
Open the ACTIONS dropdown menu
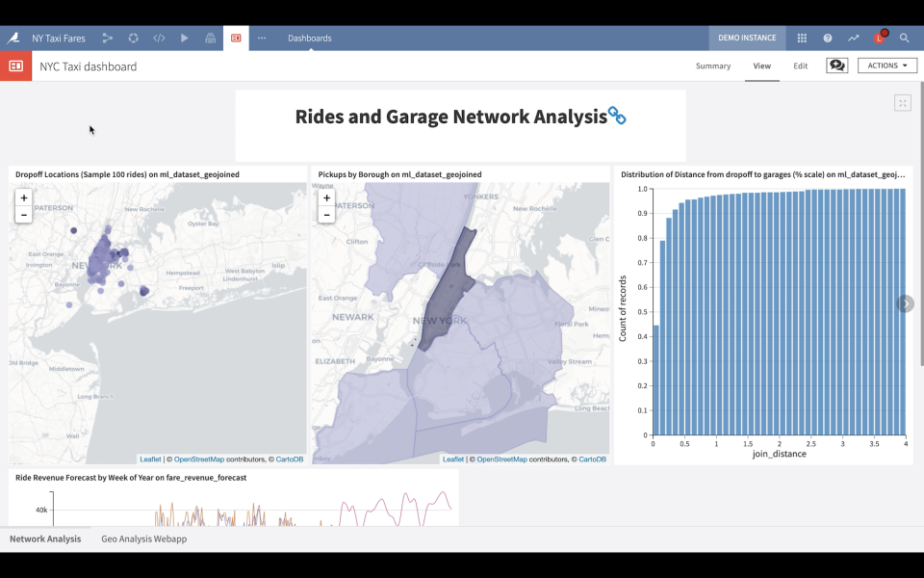point(885,66)
